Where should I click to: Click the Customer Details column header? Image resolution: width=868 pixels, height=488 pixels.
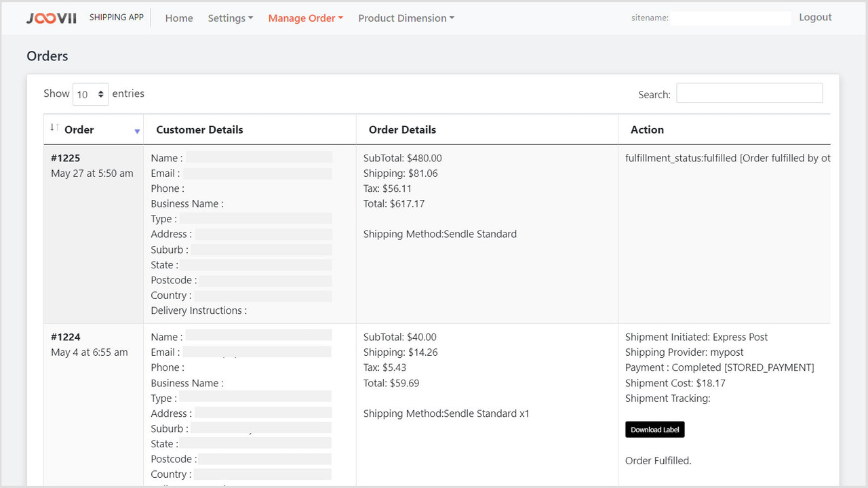coord(199,129)
